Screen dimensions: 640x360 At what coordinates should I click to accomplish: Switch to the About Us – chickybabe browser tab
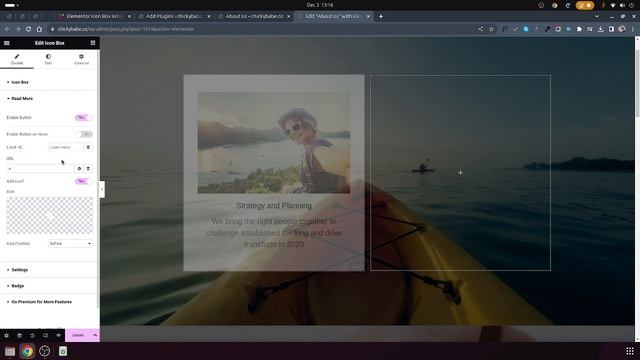[254, 16]
